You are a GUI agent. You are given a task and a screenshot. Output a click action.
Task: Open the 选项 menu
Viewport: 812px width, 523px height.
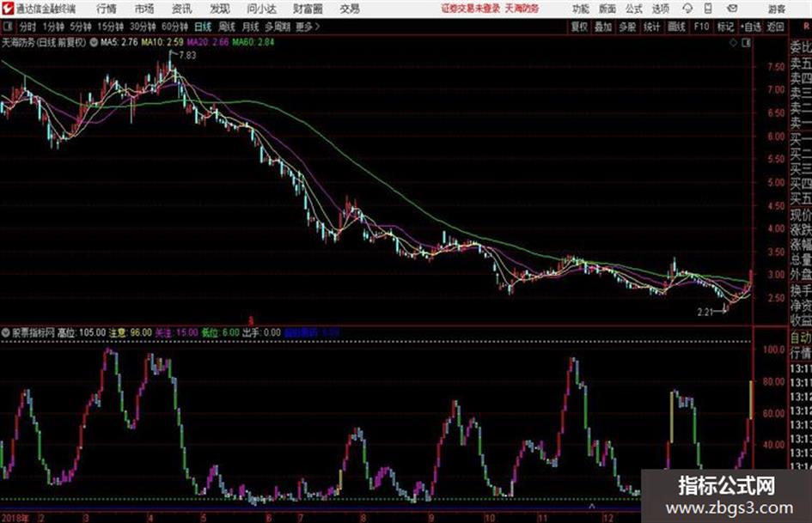tap(661, 9)
